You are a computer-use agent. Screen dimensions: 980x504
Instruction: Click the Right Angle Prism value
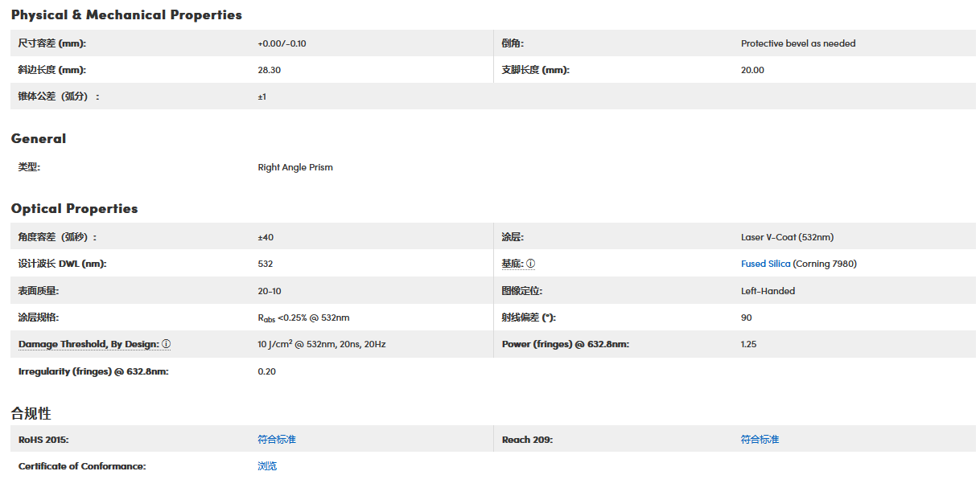click(x=295, y=167)
